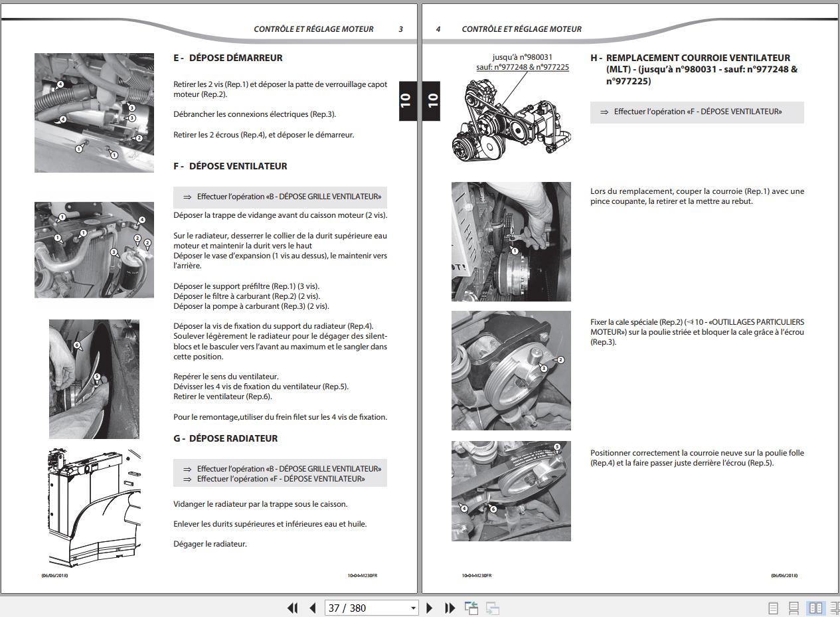Click the text Retirer les 2 écrous (Rep.4)
Screen dimensions: 840x617
point(264,135)
